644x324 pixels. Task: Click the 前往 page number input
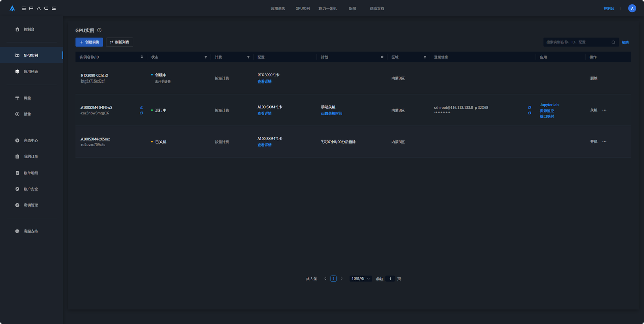(x=390, y=278)
